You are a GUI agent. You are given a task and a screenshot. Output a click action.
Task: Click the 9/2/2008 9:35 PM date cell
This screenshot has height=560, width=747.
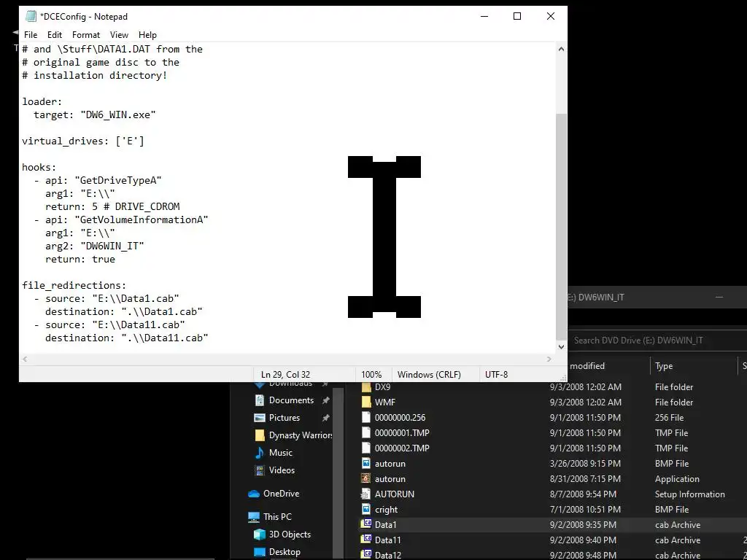click(x=583, y=525)
